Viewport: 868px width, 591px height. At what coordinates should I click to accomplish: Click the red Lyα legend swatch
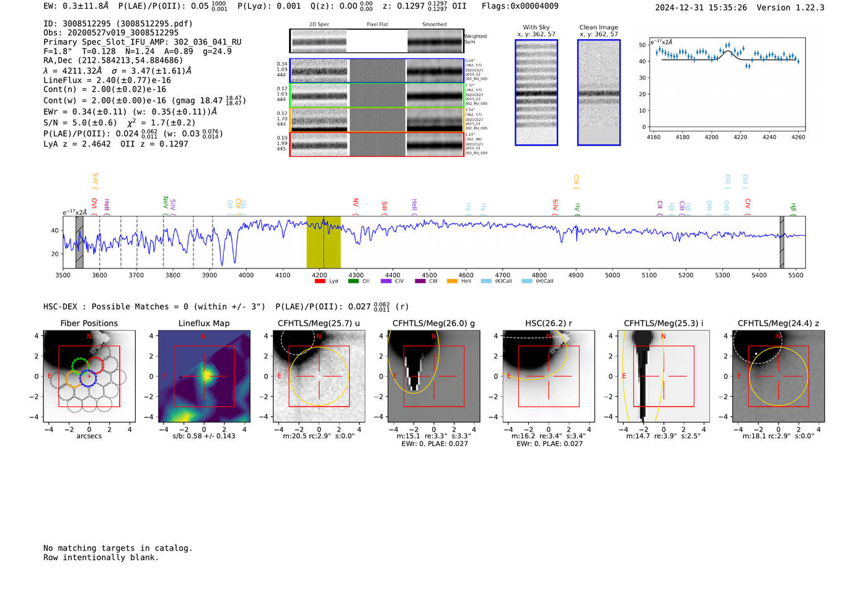[x=320, y=281]
